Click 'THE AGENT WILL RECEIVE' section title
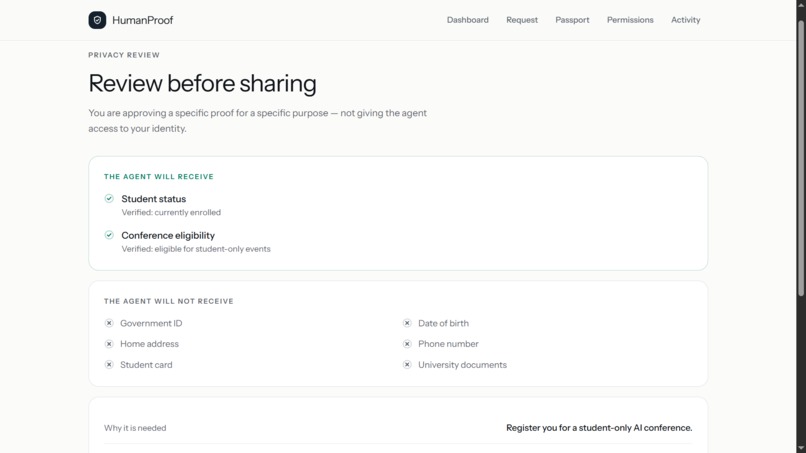The height and width of the screenshot is (453, 806). 159,176
